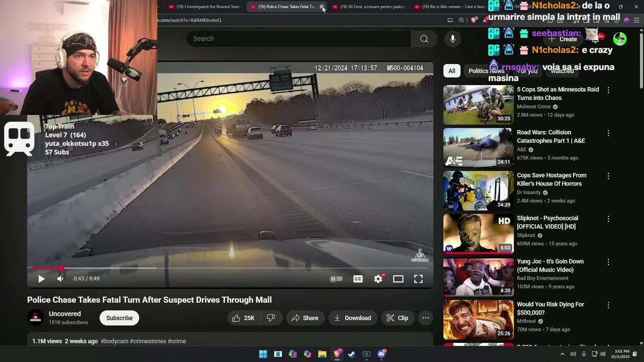Search with voice using the microphone
Screen dimensions: 644x362
point(453,39)
